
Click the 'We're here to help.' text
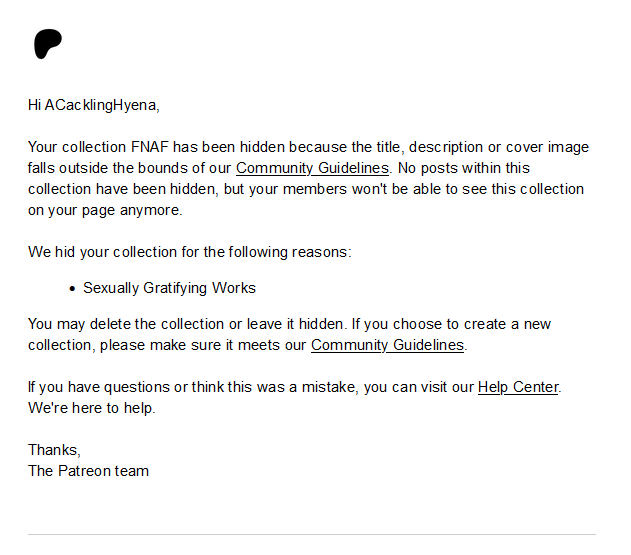tap(92, 408)
